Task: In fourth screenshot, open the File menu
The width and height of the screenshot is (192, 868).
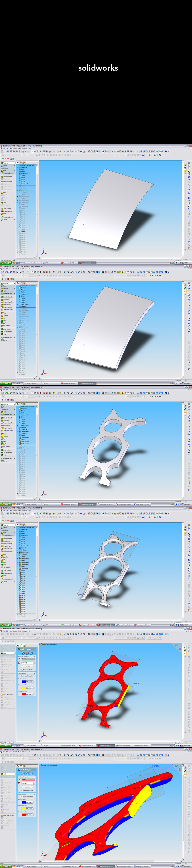Action: tap(3, 510)
